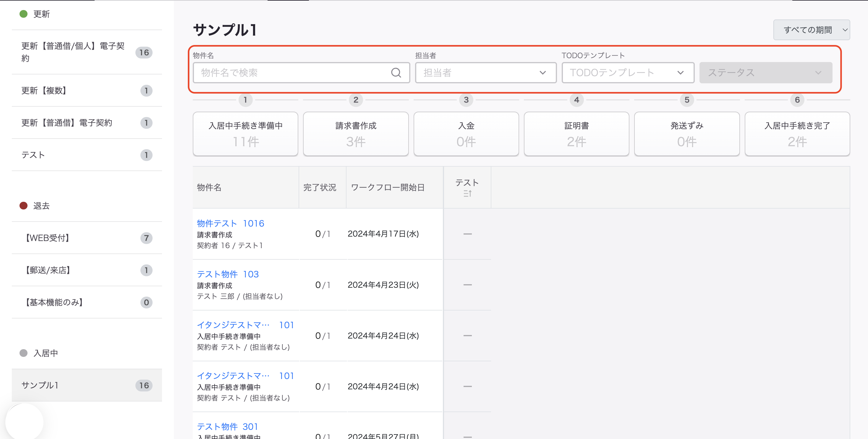868x439 pixels.
Task: Click count badge 16 beside サンプル1
Action: (x=144, y=386)
